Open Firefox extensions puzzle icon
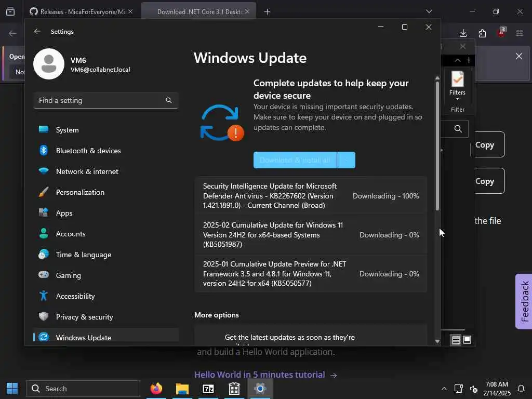This screenshot has height=399, width=532. point(482,33)
